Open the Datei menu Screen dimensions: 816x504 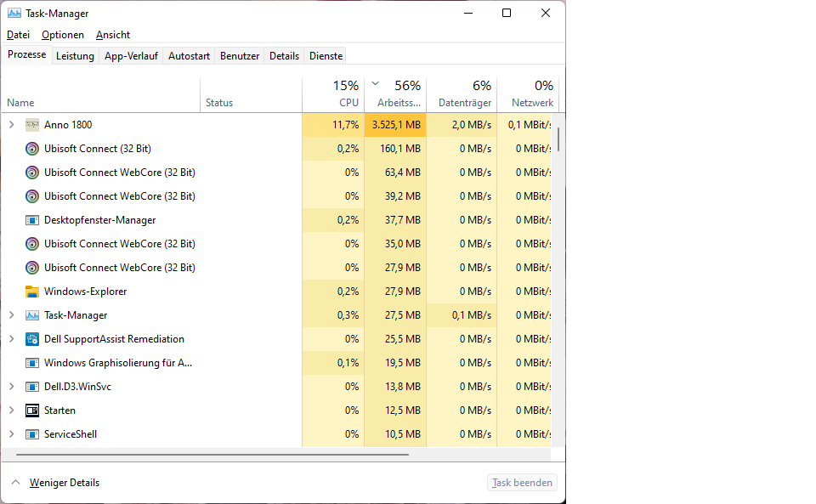18,35
